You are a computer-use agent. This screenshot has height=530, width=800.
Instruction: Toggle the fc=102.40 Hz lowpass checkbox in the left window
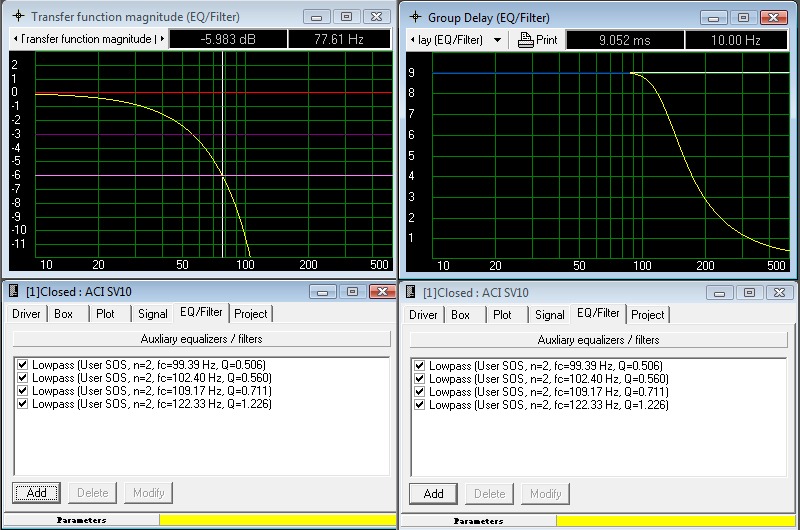coord(22,378)
